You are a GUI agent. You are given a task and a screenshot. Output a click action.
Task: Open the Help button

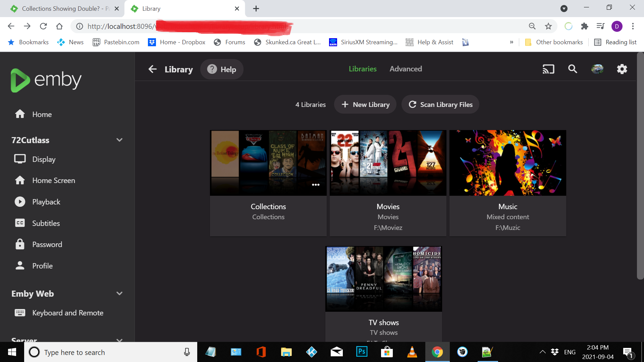pyautogui.click(x=222, y=69)
